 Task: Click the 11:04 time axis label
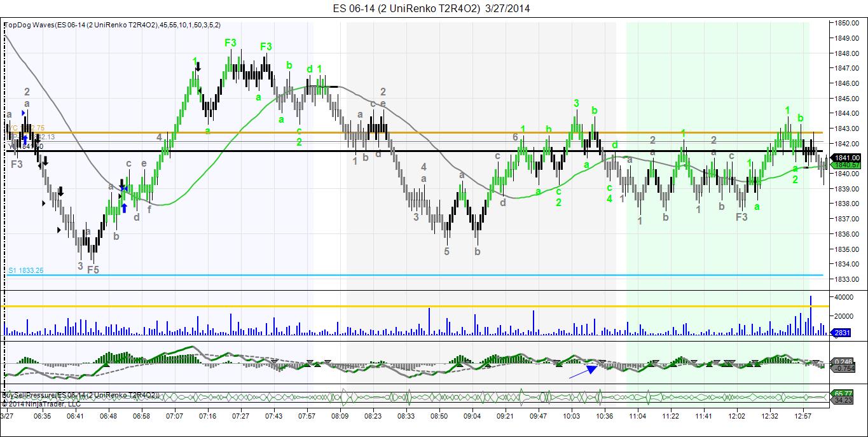coord(637,416)
